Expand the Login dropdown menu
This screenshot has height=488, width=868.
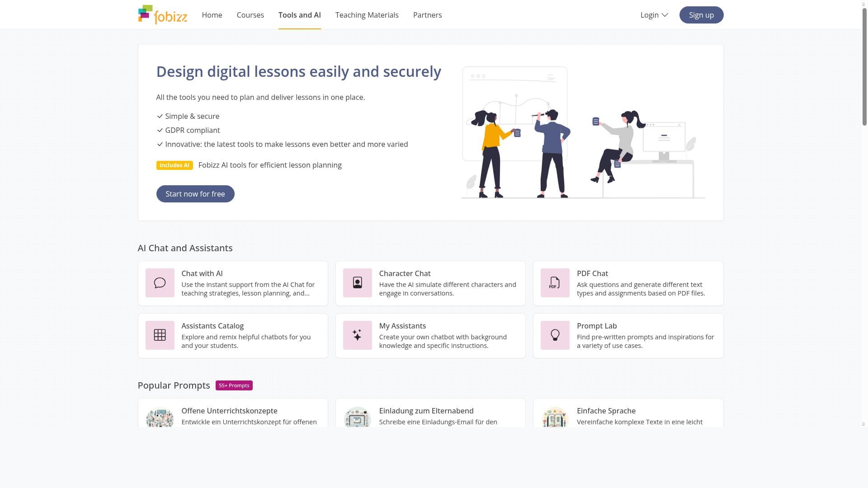pyautogui.click(x=654, y=15)
